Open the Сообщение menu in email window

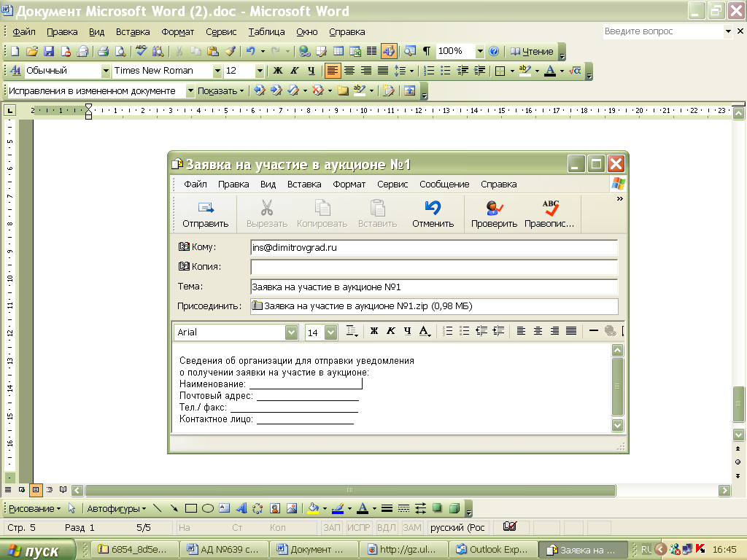click(x=444, y=184)
